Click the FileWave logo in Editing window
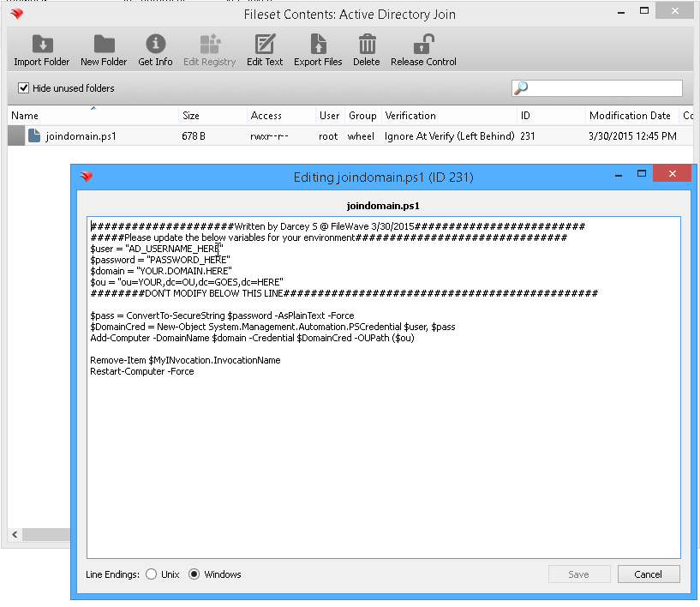The height and width of the screenshot is (607, 700). (x=87, y=177)
